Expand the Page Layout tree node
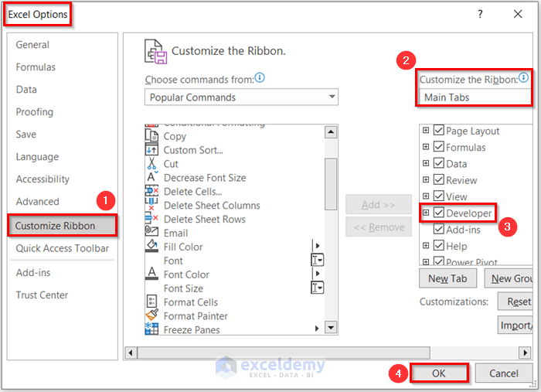This screenshot has width=541, height=392. click(426, 131)
